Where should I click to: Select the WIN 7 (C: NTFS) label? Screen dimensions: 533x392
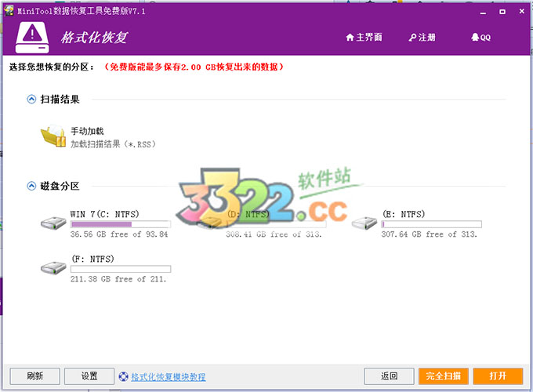[x=105, y=214]
